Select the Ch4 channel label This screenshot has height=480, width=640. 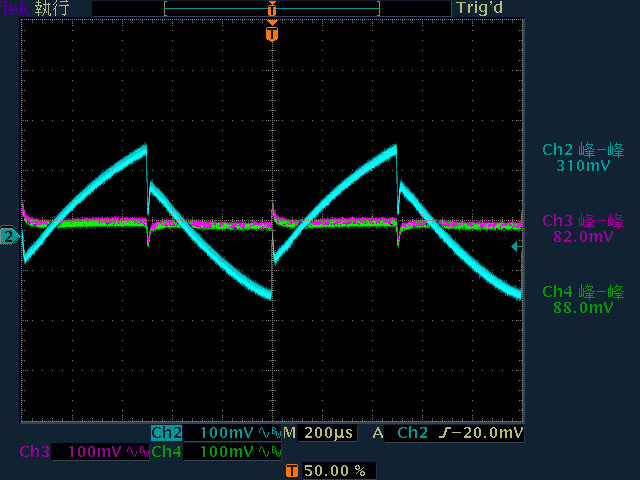167,451
